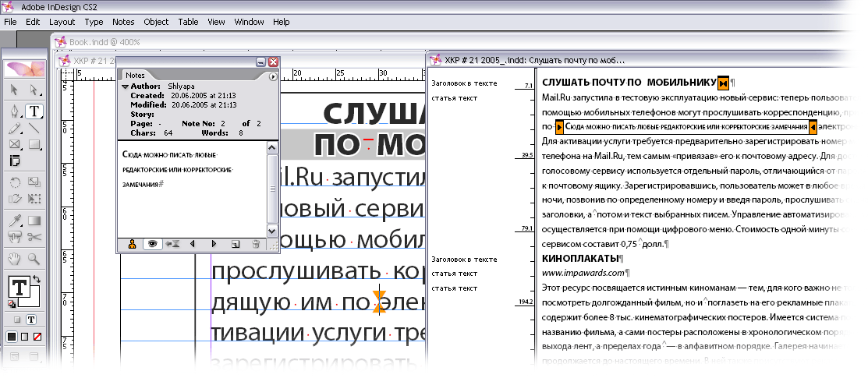Select the Selection tool (black arrow)
Image resolution: width=868 pixels, height=385 pixels.
click(x=15, y=90)
